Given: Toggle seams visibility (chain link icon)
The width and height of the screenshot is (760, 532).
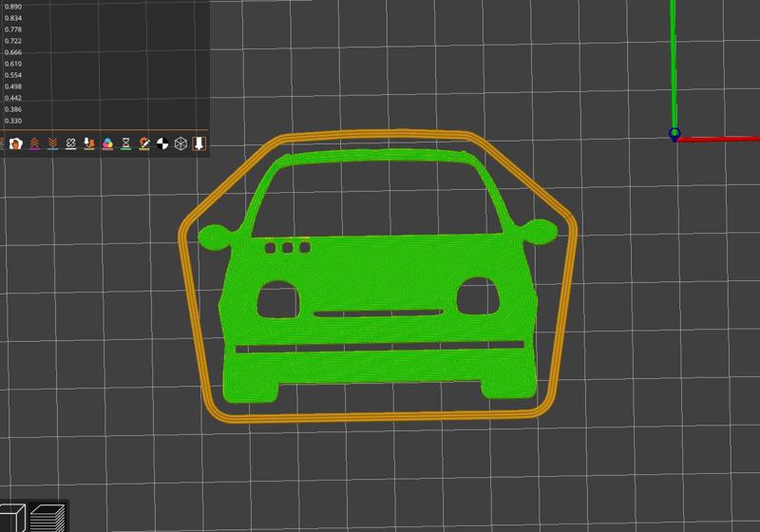Looking at the screenshot, I should [x=70, y=143].
